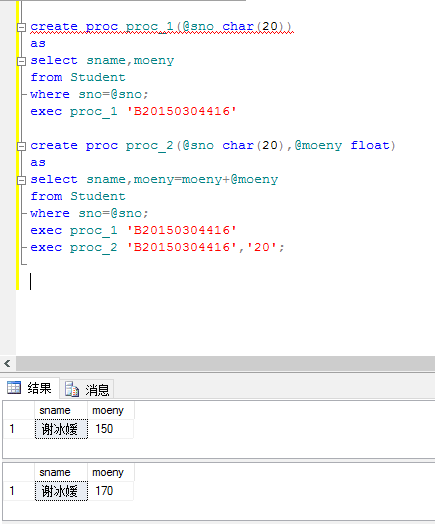
Task: Collapse the select sname,moeny=moeny+@moeny block
Action: tap(21, 180)
